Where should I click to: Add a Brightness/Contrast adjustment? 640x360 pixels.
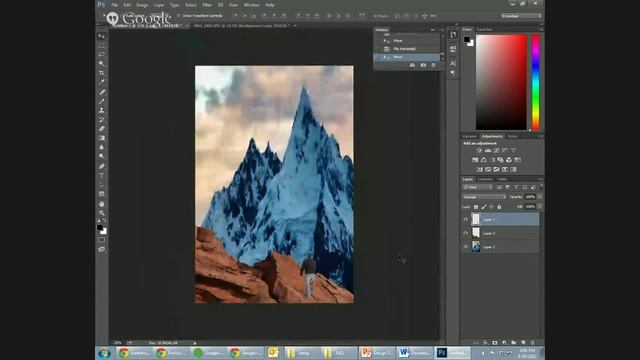click(x=479, y=151)
